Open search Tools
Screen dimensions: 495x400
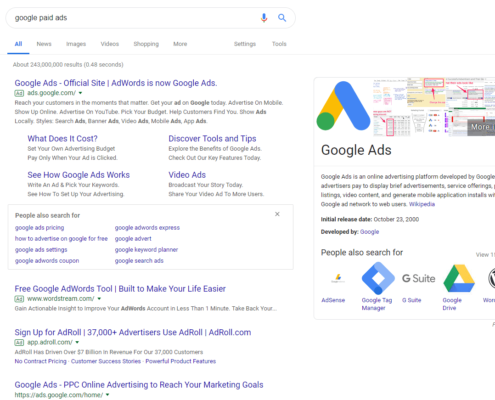279,44
